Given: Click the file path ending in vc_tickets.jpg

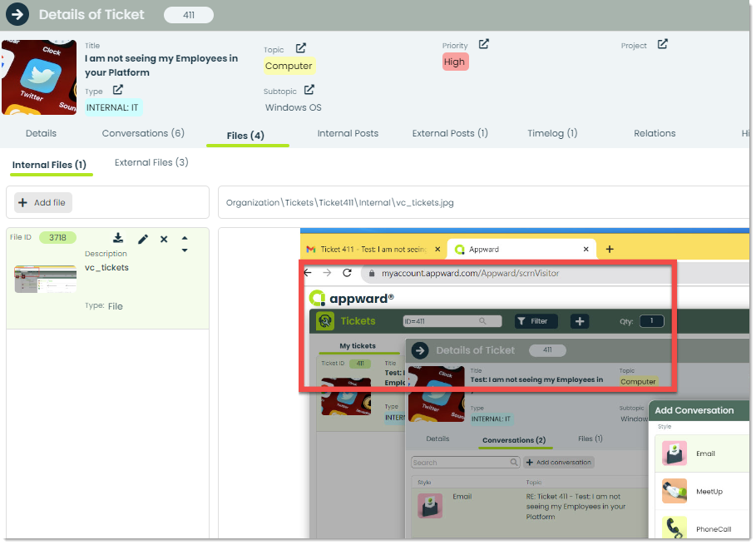Looking at the screenshot, I should pyautogui.click(x=339, y=203).
